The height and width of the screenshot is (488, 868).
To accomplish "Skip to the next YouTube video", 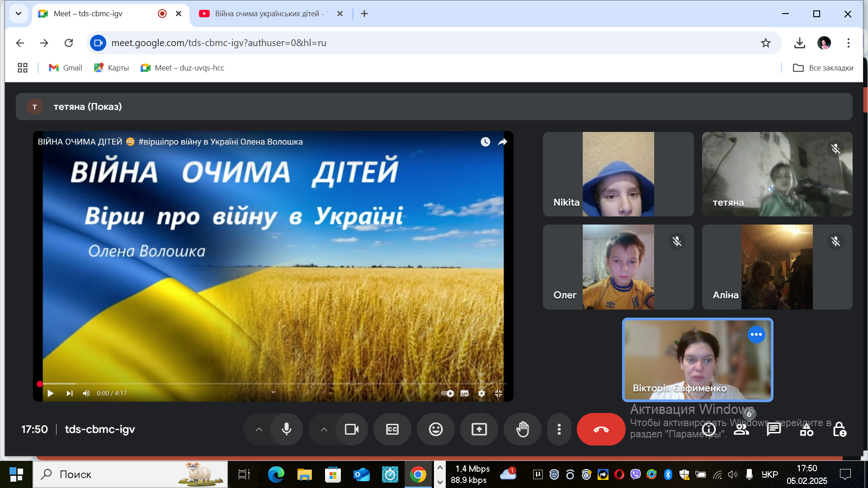I will point(69,394).
